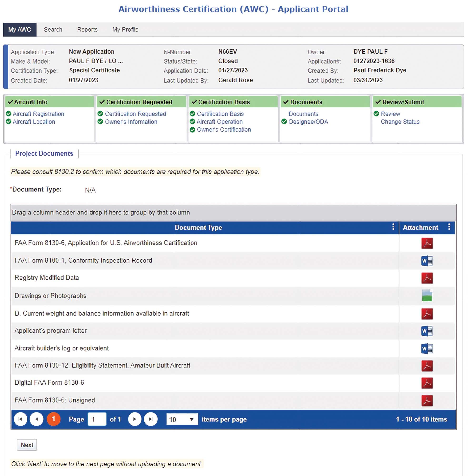Screen dimensions: 469x476
Task: Click the 1 - 10 of 10 items label
Action: click(x=421, y=419)
